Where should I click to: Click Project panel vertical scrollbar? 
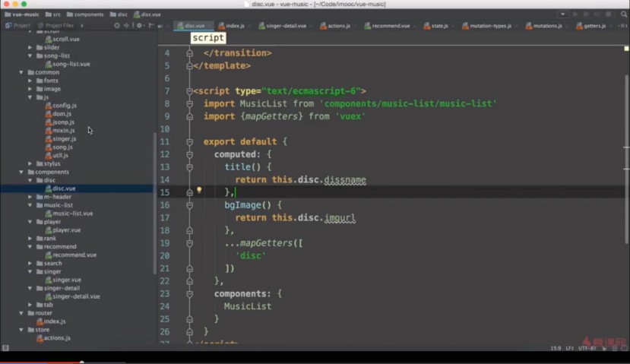(155, 203)
